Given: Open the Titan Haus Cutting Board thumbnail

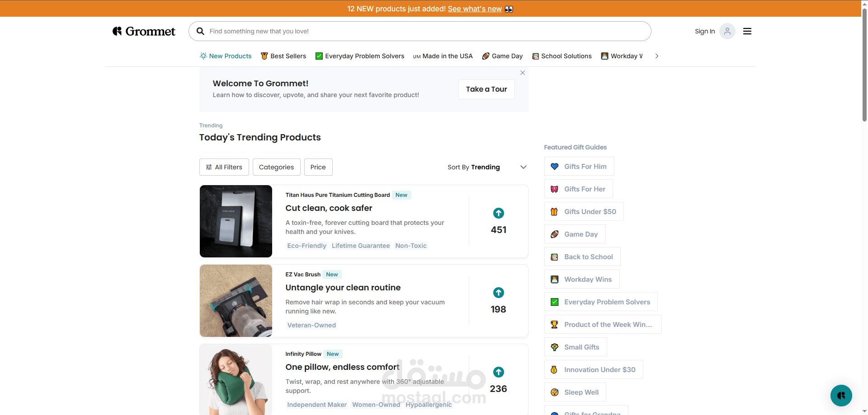Looking at the screenshot, I should [236, 221].
